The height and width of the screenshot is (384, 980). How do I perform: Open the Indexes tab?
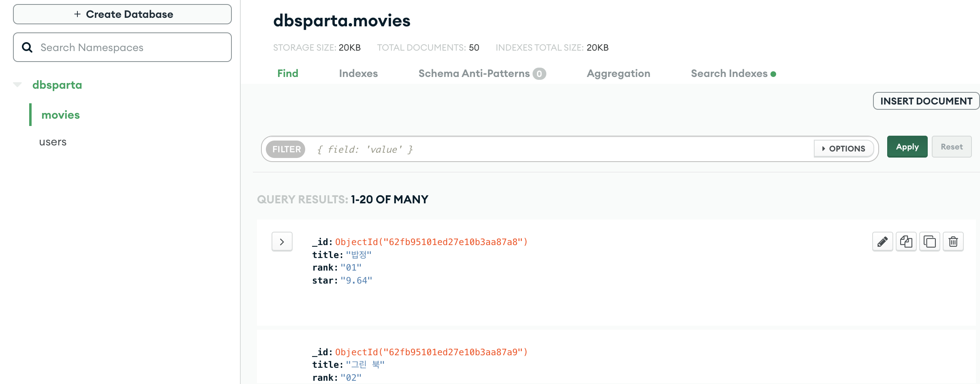(x=358, y=73)
